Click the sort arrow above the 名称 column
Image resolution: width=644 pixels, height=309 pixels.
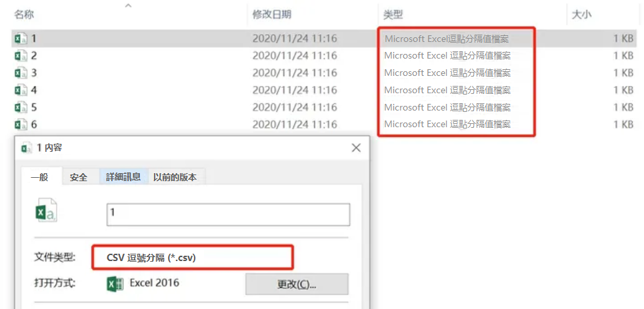click(129, 5)
